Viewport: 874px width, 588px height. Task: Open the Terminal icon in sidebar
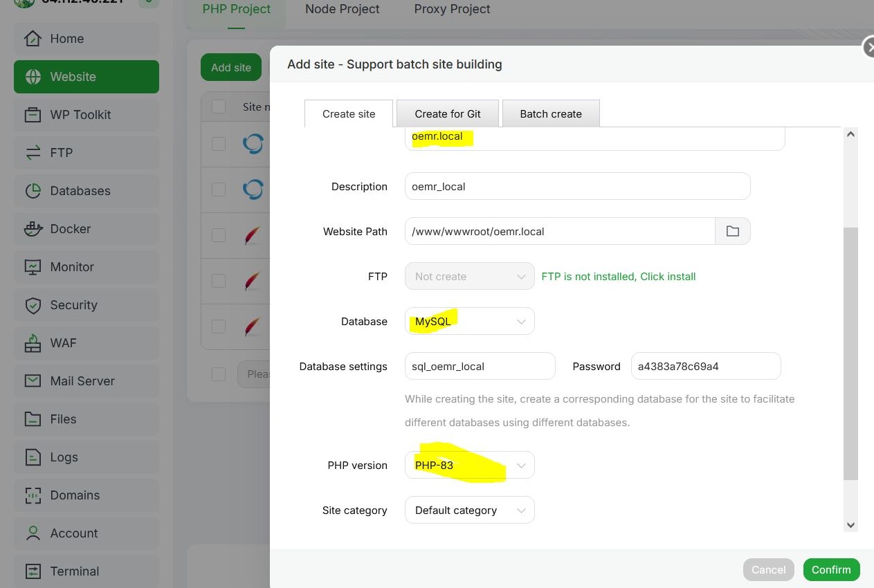click(x=33, y=571)
